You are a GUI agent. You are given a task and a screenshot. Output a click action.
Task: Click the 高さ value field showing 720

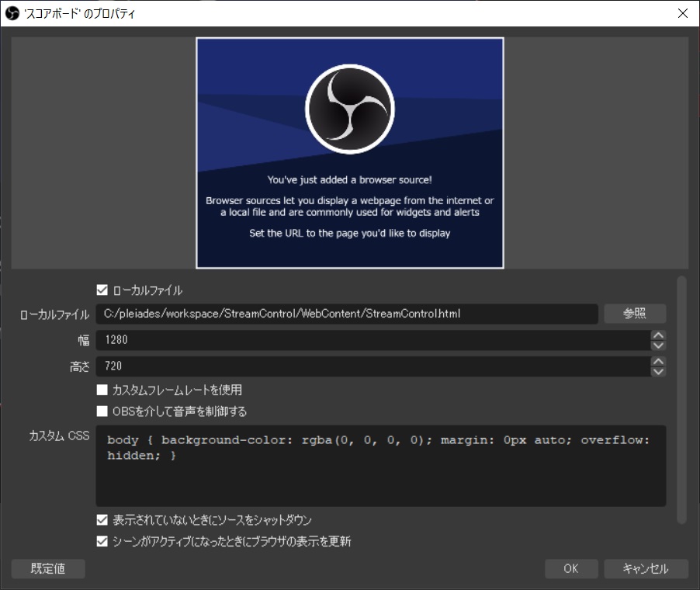point(373,366)
